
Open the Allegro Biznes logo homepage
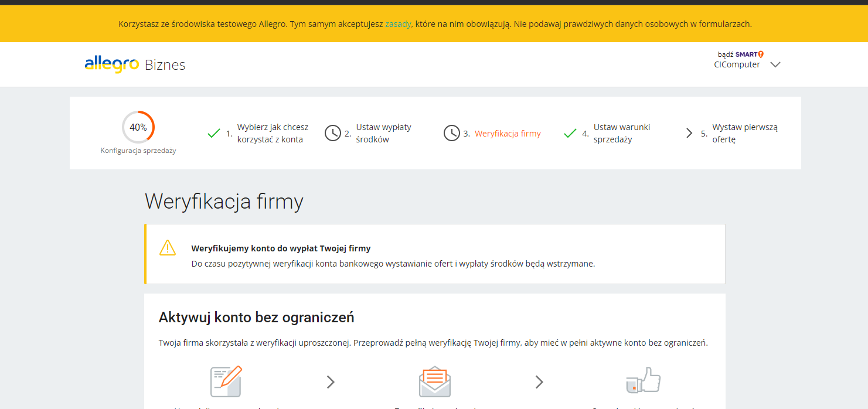135,64
